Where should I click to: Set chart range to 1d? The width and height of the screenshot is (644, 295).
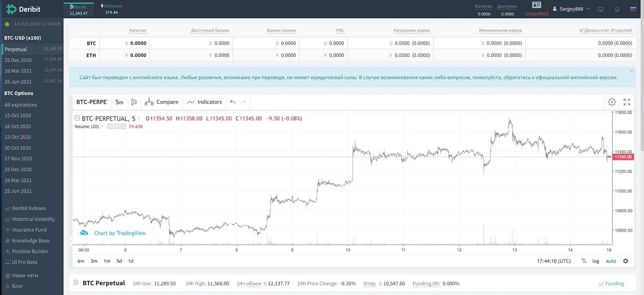(130, 261)
